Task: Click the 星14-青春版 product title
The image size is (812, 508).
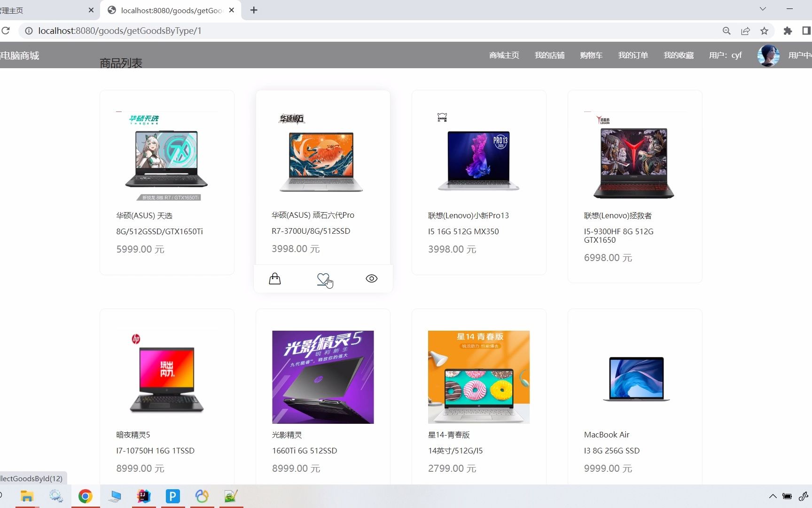Action: coord(449,435)
